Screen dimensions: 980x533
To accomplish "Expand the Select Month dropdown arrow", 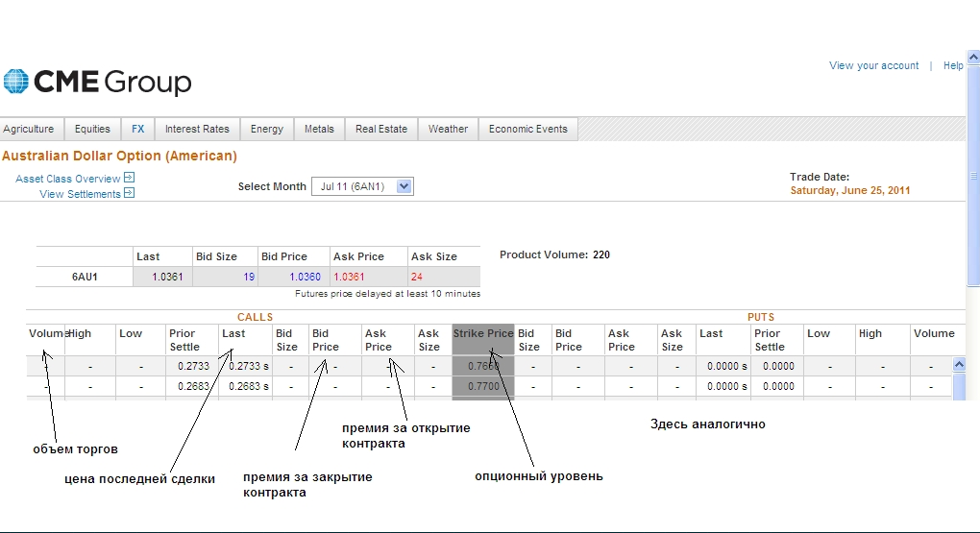I will pos(404,186).
